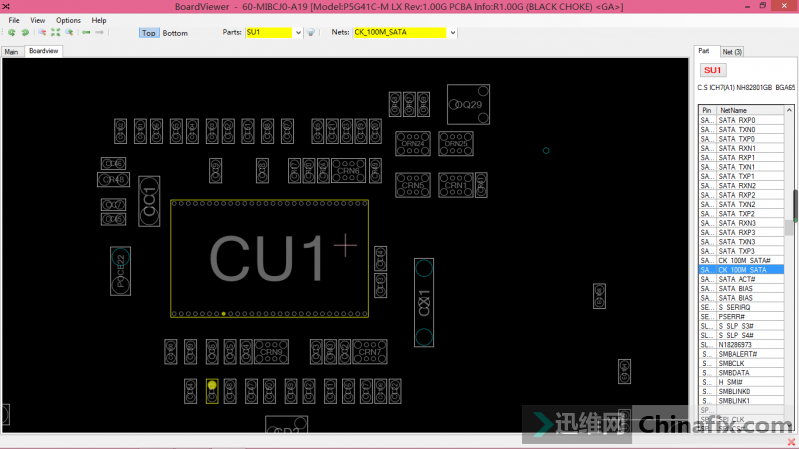This screenshot has width=799, height=449.
Task: Click the fit-to-window green arrows icon
Action: pyautogui.click(x=56, y=33)
